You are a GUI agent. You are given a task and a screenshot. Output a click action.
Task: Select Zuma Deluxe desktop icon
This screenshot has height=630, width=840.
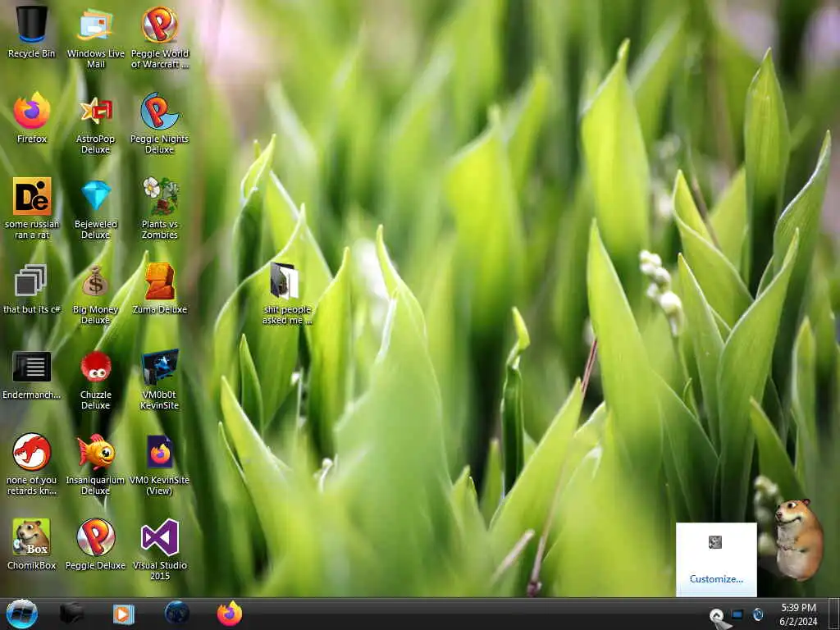[x=160, y=288]
